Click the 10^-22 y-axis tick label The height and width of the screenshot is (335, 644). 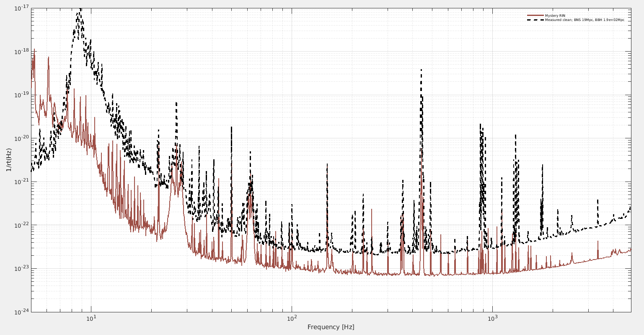coord(21,225)
